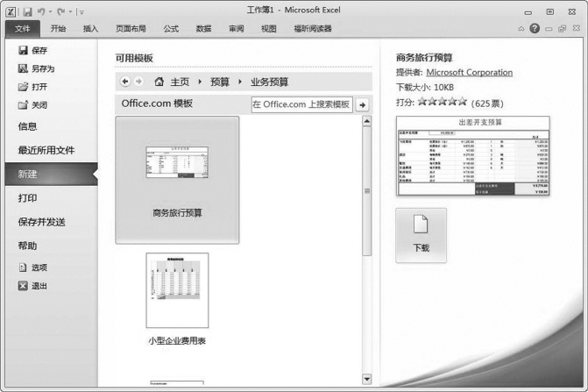Click the Save icon in quick access toolbar
Viewport: 588px width, 392px height.
(27, 12)
